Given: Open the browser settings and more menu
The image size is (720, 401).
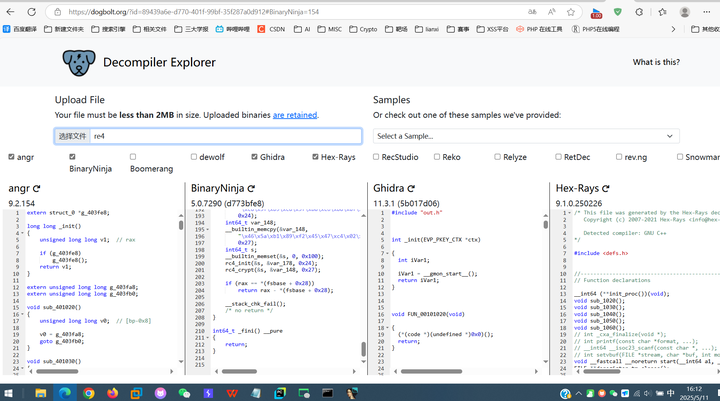Looking at the screenshot, I should (707, 12).
